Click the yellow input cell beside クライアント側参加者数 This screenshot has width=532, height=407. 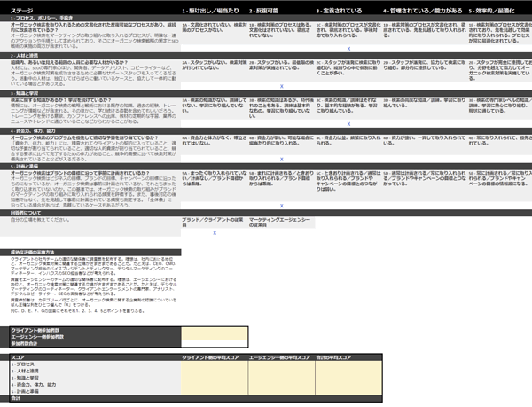pos(215,331)
